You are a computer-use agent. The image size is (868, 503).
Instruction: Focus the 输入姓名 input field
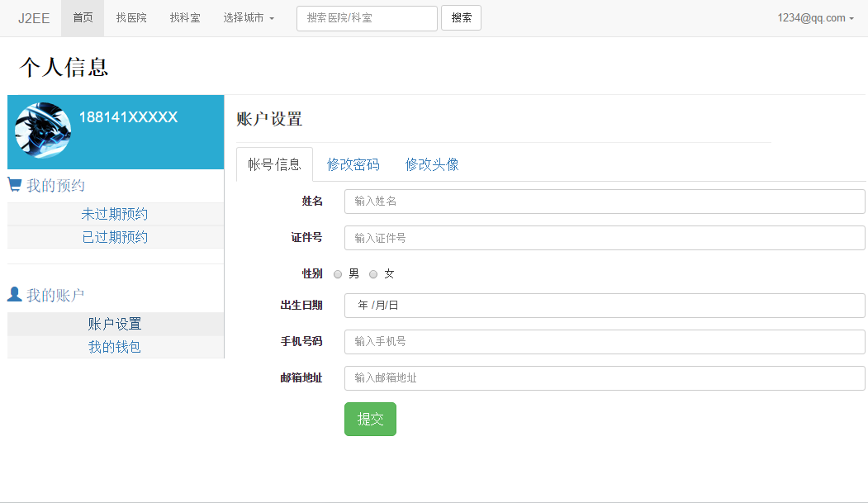[604, 202]
